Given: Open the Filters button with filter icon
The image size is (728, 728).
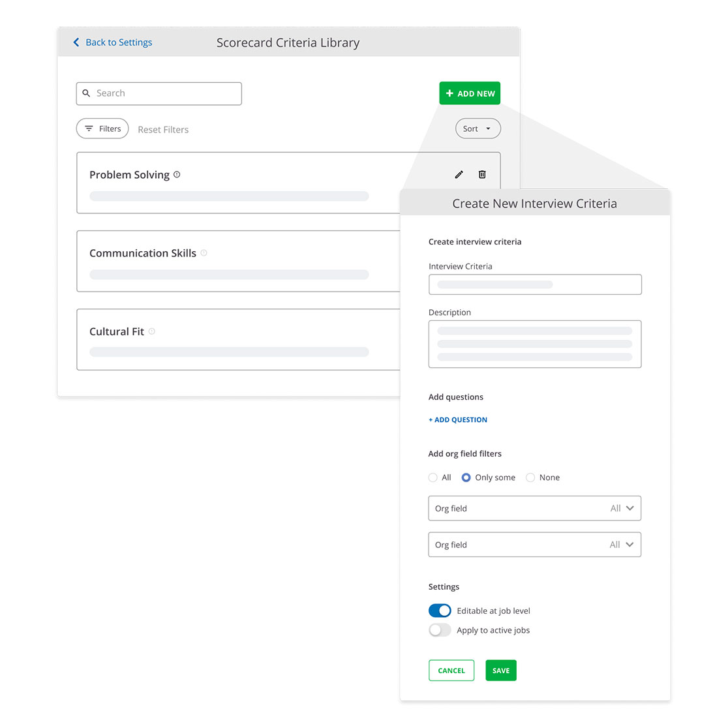Looking at the screenshot, I should pos(102,129).
